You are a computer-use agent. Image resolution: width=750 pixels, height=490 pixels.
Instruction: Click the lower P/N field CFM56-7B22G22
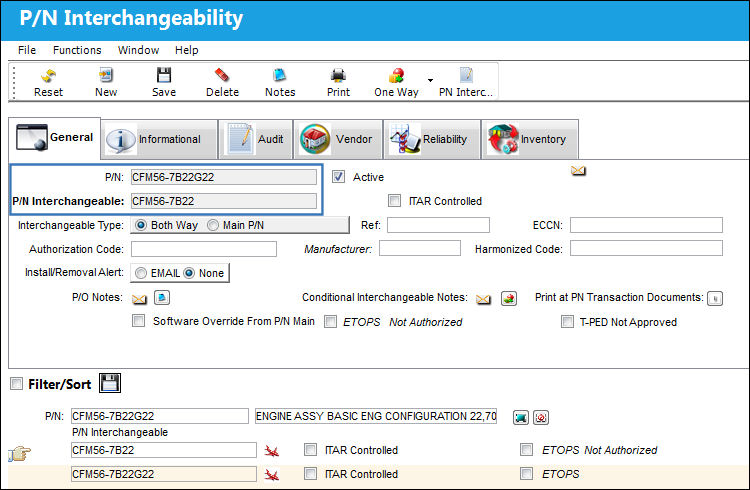click(160, 416)
